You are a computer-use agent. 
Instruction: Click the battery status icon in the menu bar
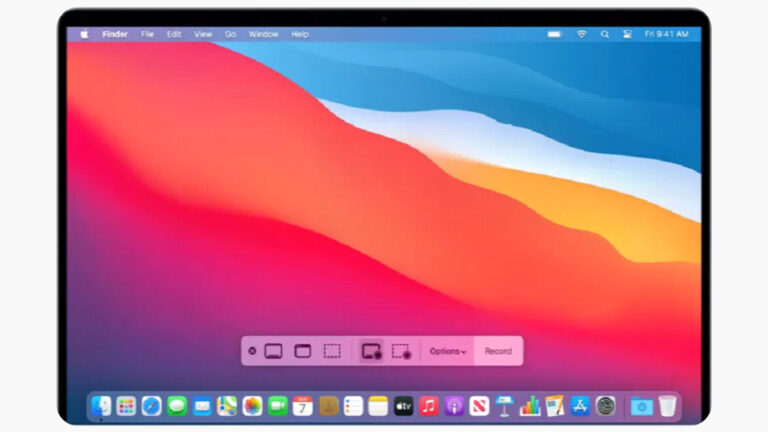point(554,34)
